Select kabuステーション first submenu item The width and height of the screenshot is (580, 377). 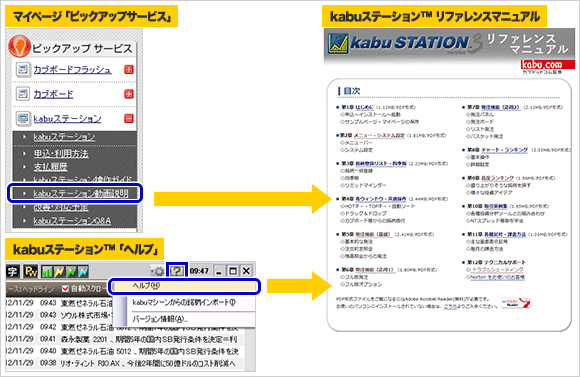[x=64, y=137]
